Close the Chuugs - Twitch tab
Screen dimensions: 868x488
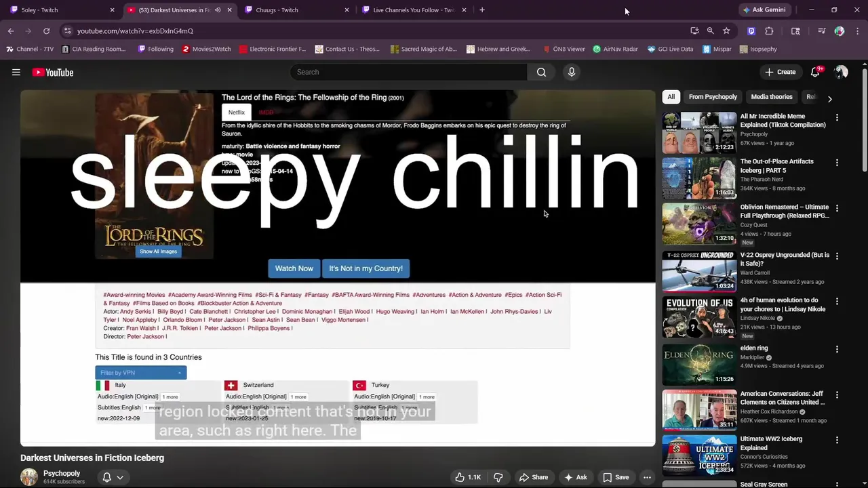(347, 10)
